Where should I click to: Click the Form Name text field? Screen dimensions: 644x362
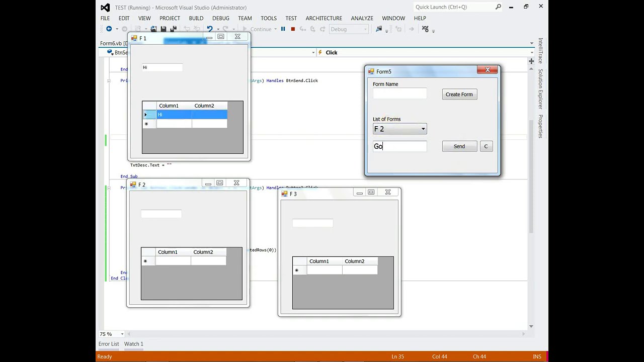coord(400,94)
